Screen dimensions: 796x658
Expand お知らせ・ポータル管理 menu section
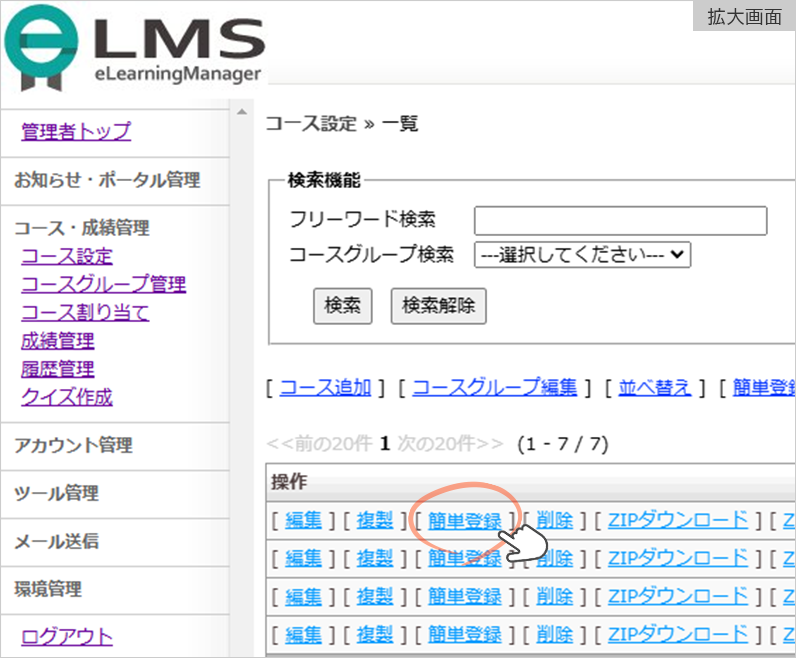pyautogui.click(x=107, y=180)
